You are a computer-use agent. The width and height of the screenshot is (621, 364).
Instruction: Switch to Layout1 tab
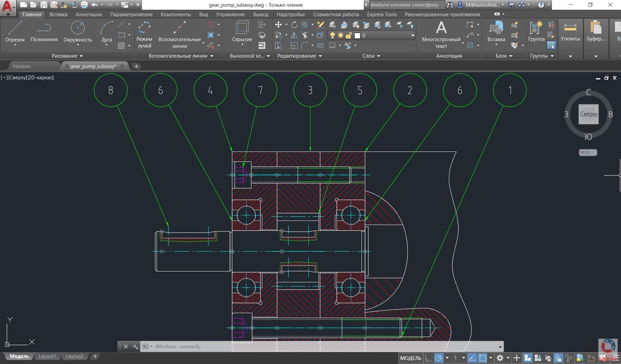click(x=47, y=356)
